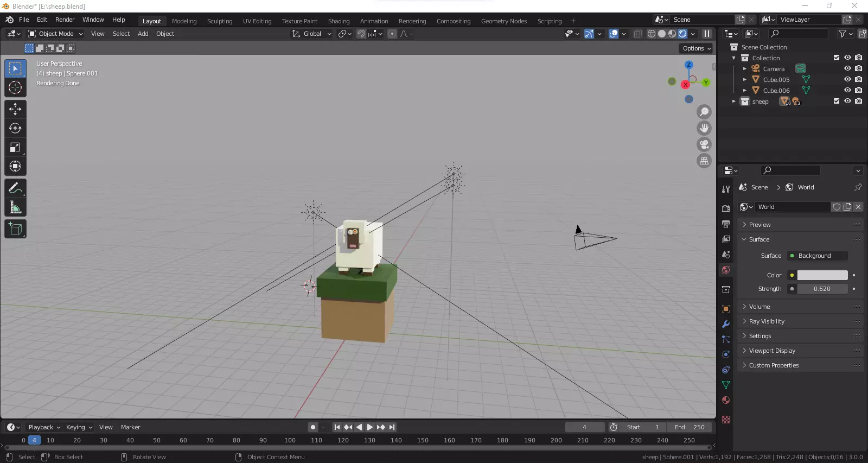Play the animation forward
This screenshot has height=463, width=868.
tap(370, 427)
